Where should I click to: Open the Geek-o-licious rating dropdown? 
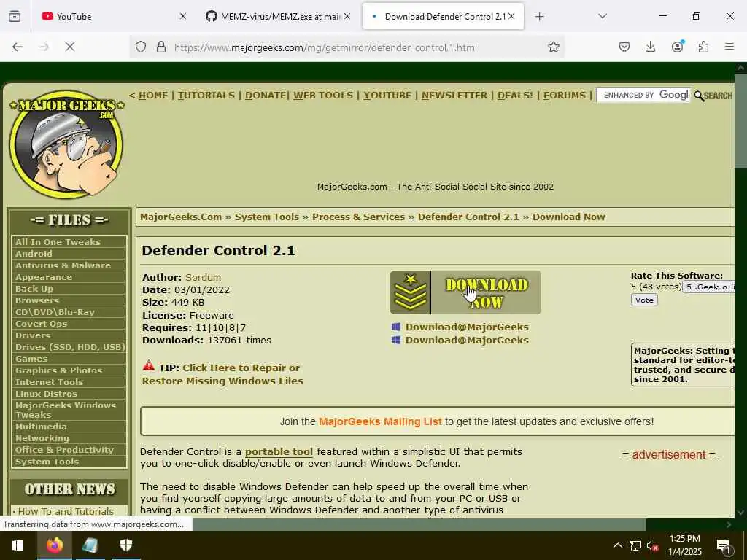(709, 287)
